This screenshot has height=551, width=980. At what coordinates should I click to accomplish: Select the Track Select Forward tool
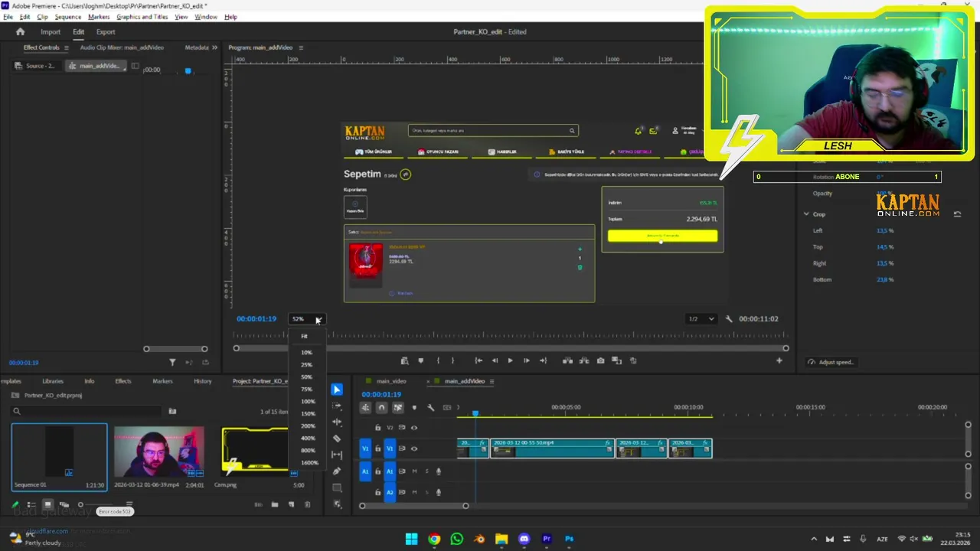click(337, 406)
